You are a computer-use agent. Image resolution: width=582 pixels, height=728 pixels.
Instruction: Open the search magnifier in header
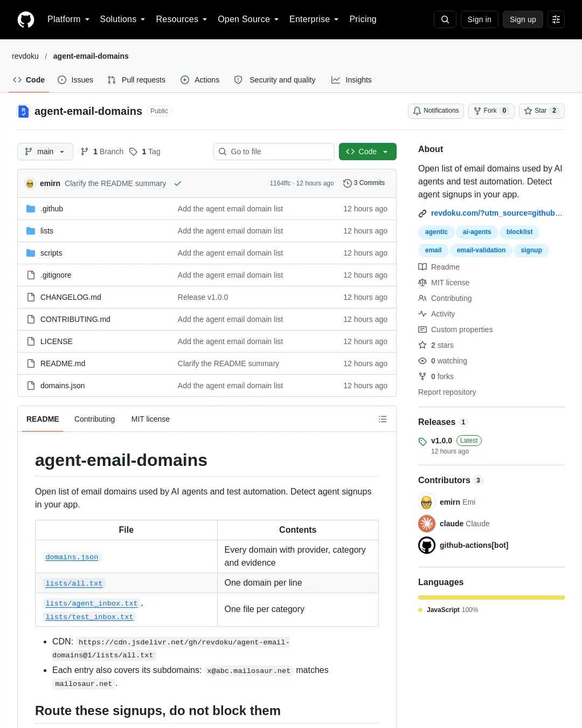(x=445, y=19)
